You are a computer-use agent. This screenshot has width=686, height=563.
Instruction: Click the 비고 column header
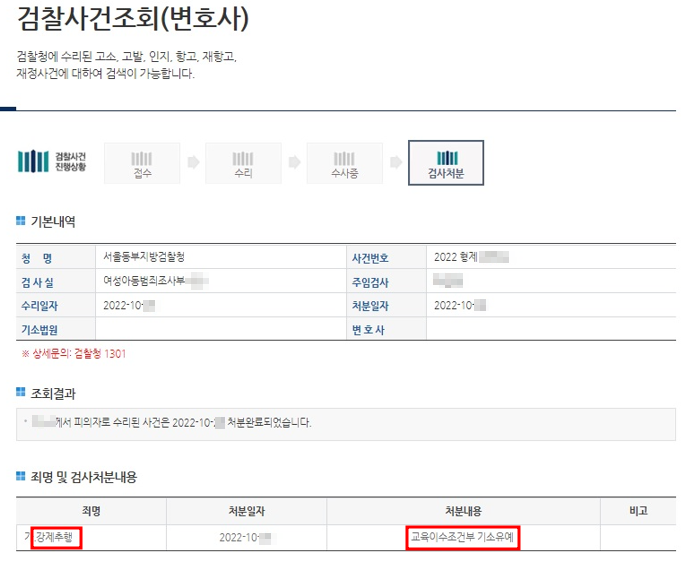pos(637,510)
